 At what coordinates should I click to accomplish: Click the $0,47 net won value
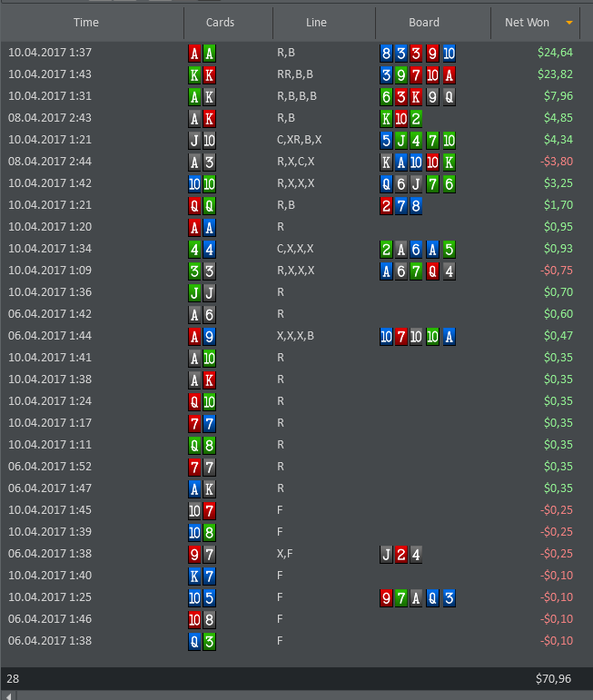tap(558, 336)
